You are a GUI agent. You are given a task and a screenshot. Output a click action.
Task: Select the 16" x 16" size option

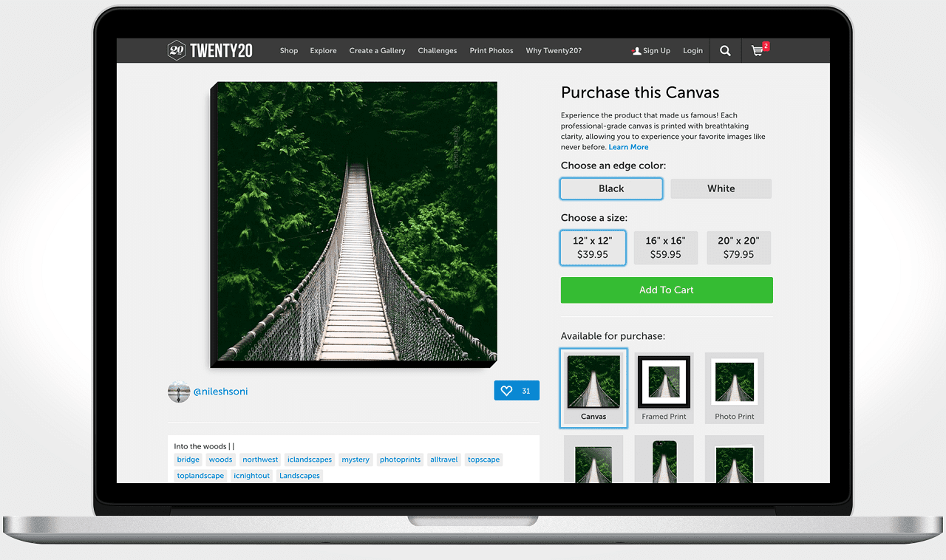665,247
